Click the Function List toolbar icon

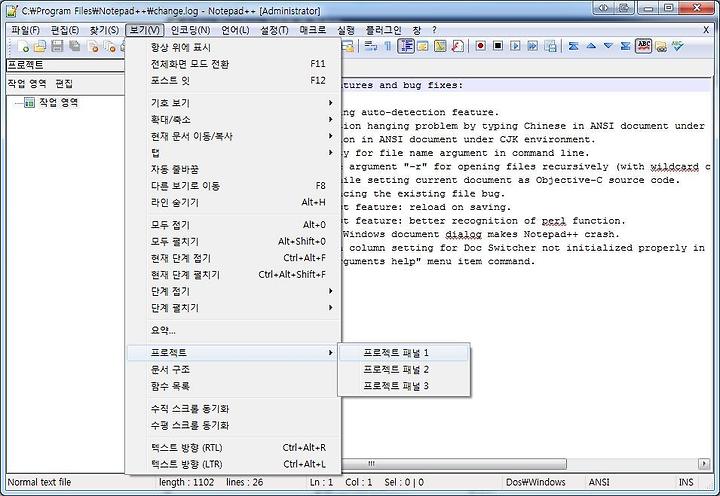coord(457,46)
